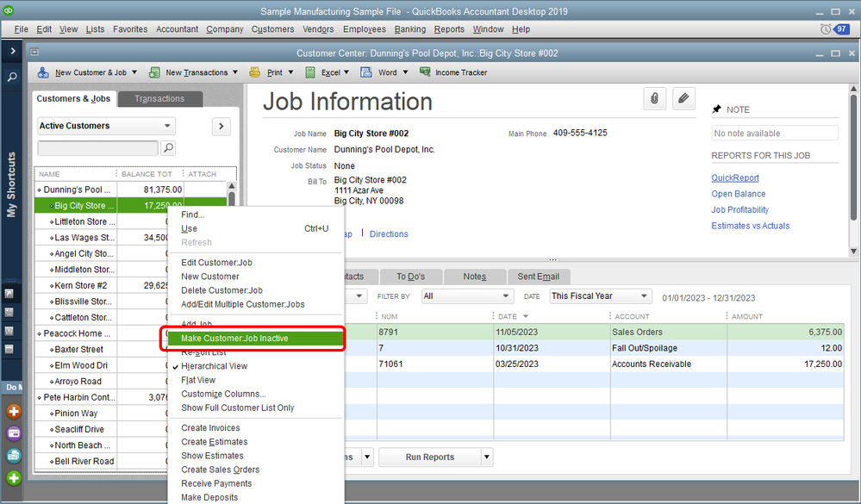Open the Job Profitability link

739,209
